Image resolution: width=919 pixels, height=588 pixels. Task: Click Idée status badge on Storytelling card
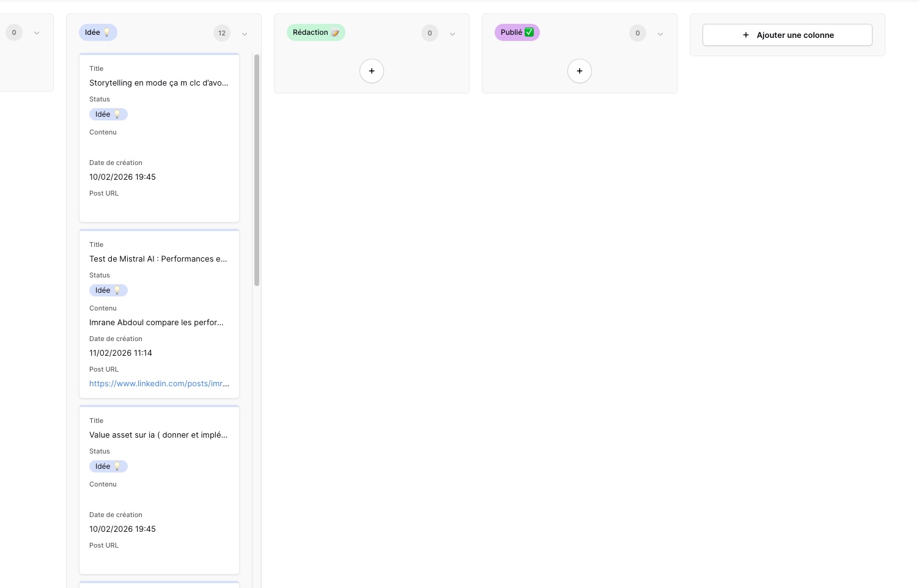pos(108,114)
